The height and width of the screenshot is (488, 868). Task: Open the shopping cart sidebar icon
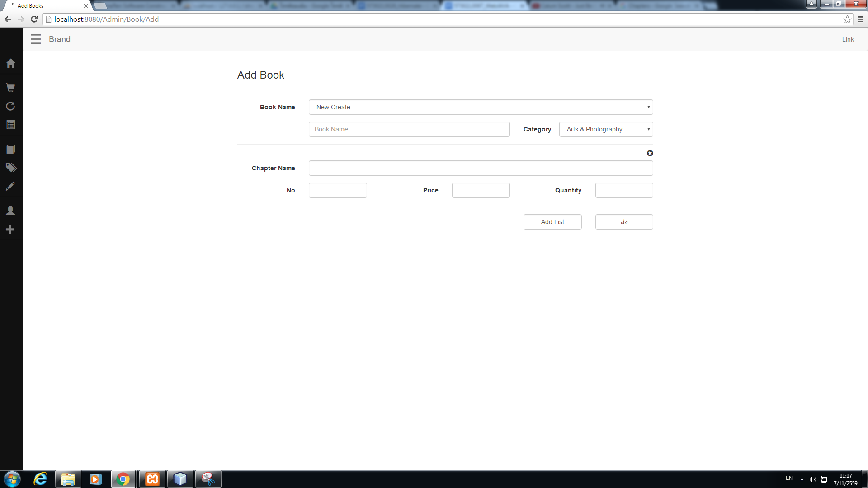click(11, 88)
